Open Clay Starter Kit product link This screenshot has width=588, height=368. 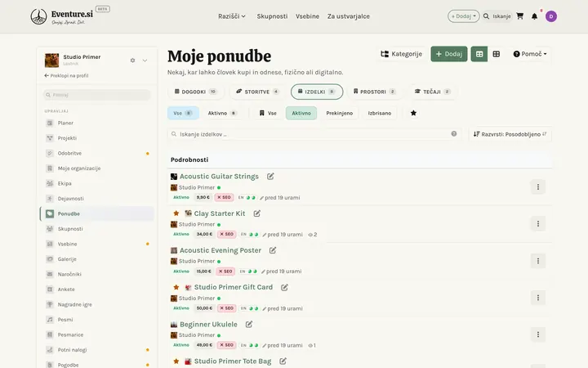[x=220, y=213]
